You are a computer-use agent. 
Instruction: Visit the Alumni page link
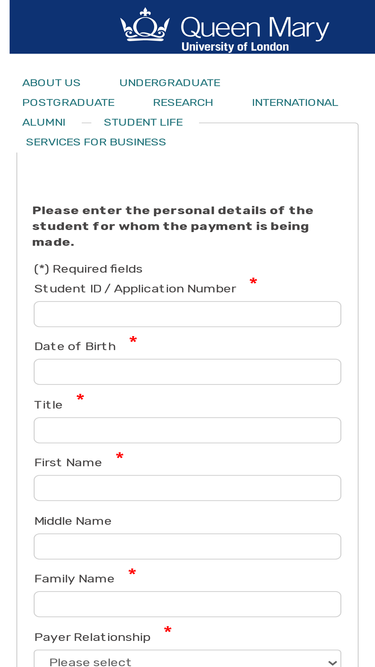(44, 123)
